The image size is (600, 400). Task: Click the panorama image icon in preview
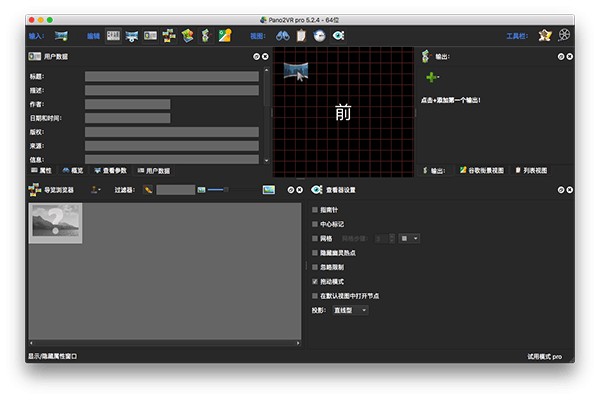[x=297, y=69]
